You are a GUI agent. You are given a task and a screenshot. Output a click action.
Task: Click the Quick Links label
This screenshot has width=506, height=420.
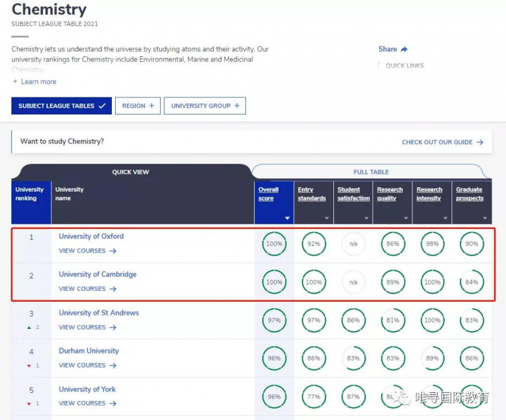point(405,66)
